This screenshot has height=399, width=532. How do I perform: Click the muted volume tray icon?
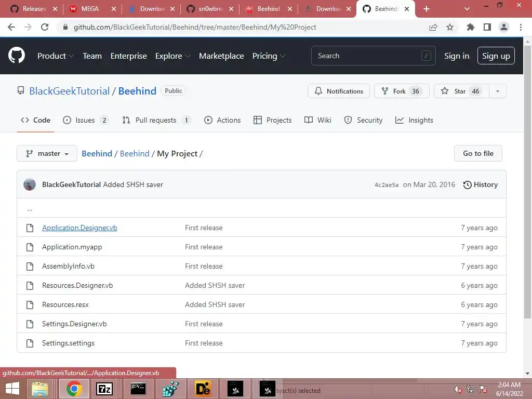point(458,390)
